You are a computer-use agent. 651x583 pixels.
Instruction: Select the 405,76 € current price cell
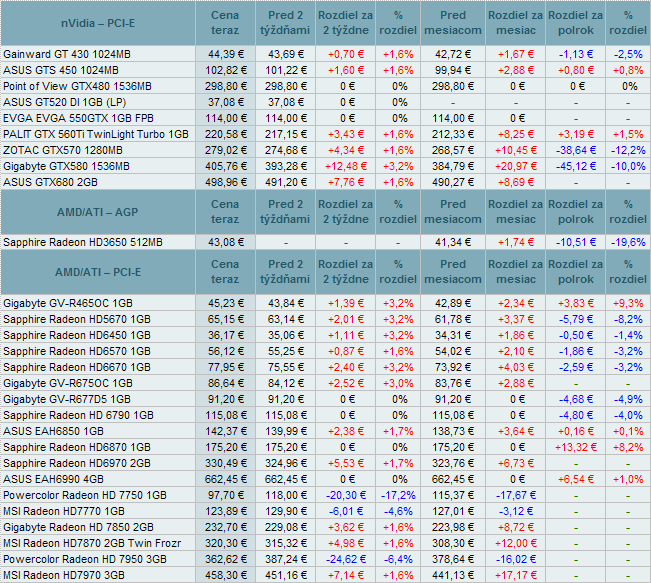point(226,166)
